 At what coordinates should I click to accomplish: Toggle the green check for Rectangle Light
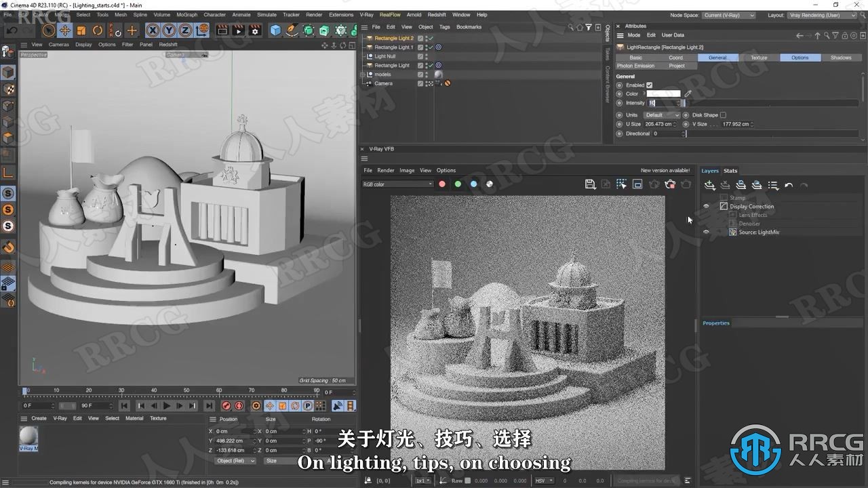(x=431, y=65)
